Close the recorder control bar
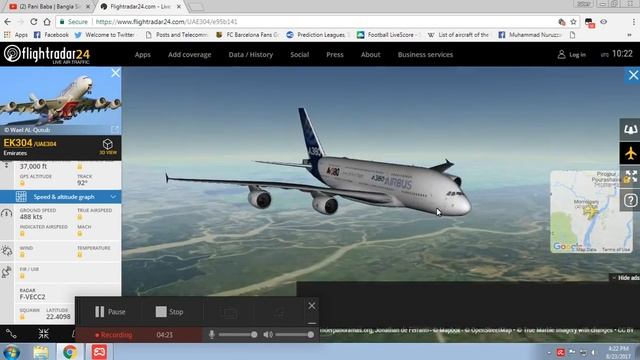Viewport: 640px width, 360px height. [312, 306]
